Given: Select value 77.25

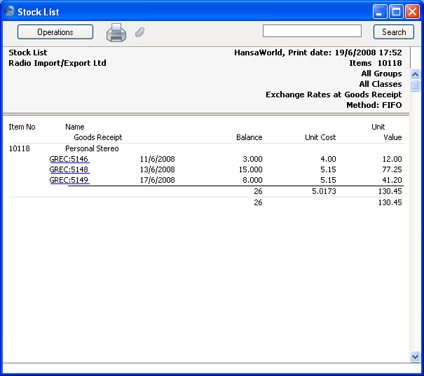Looking at the screenshot, I should 392,170.
